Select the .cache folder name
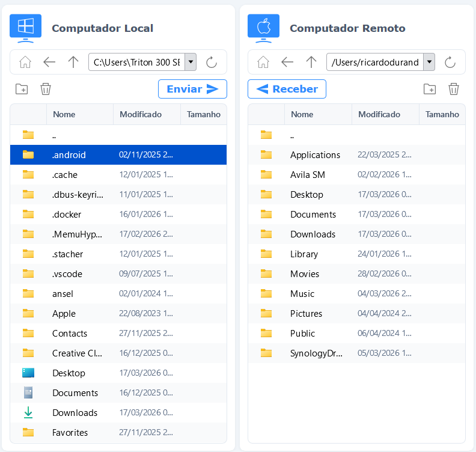 point(65,175)
